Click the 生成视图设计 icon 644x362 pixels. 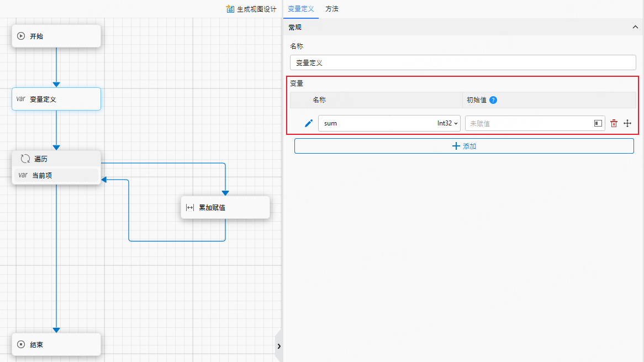230,9
